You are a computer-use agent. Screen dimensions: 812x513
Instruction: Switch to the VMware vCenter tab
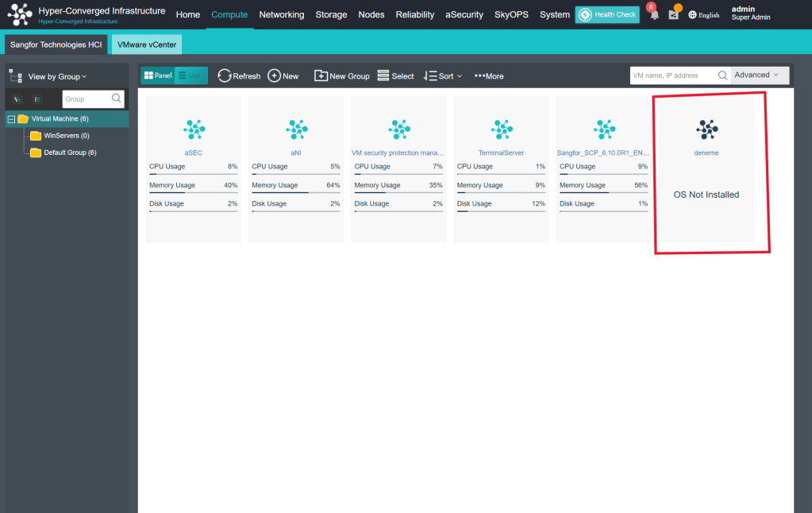pos(147,44)
